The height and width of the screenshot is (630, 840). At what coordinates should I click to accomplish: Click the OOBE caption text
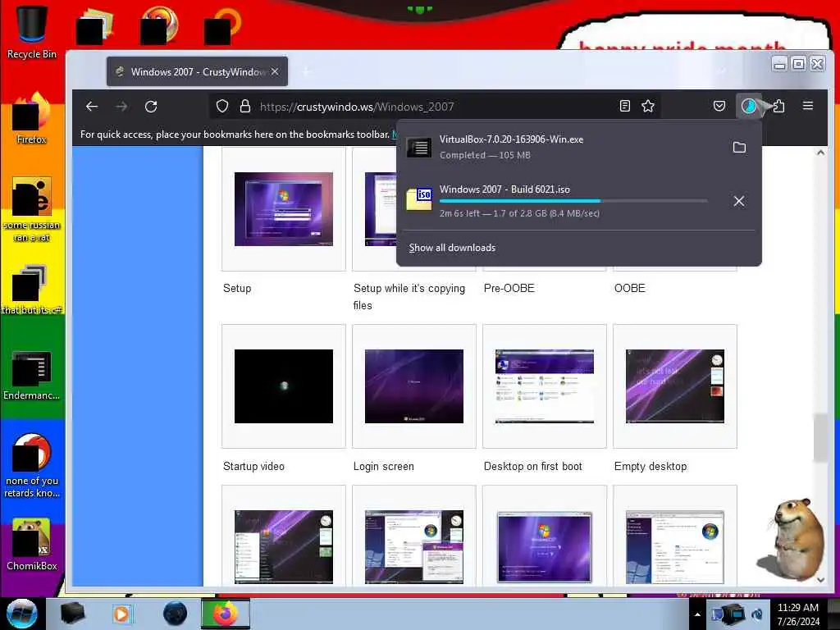click(629, 288)
